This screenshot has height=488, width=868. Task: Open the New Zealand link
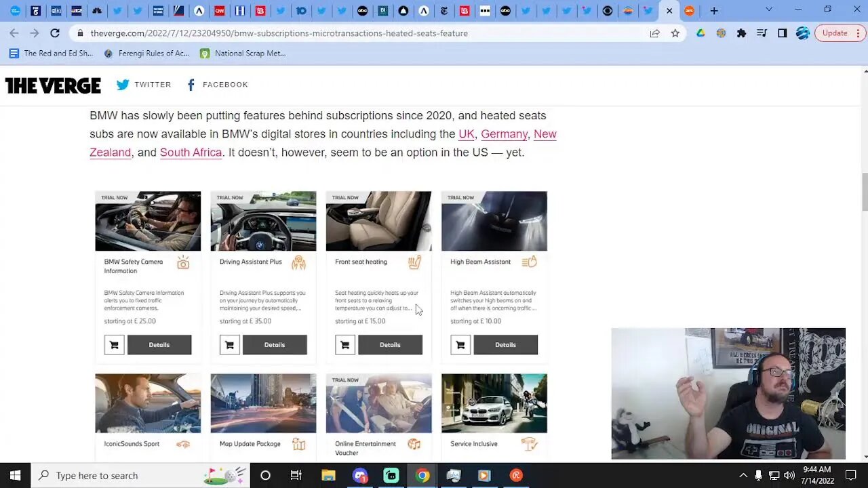click(x=545, y=134)
